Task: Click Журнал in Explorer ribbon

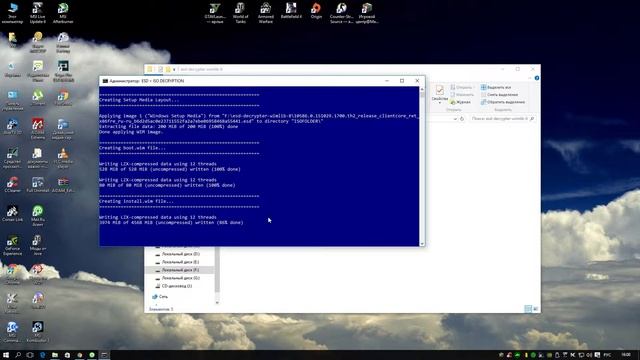Action: 461,102
